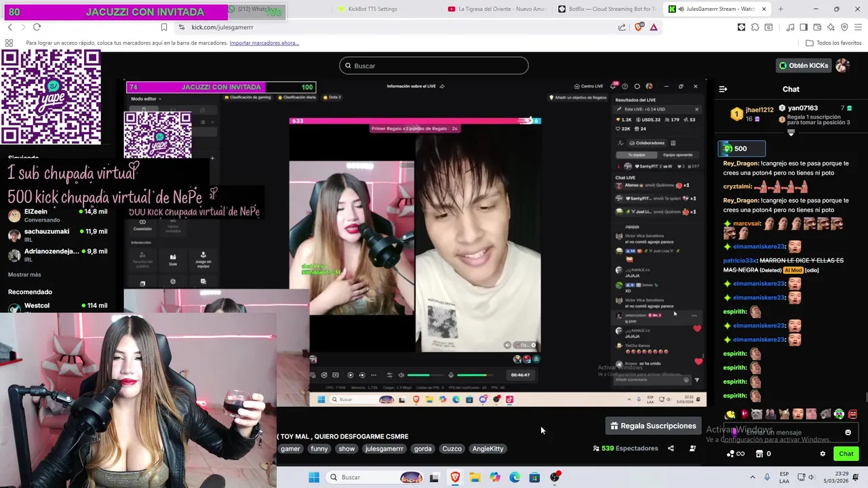Open Brave browser from the taskbar
Image resolution: width=868 pixels, height=488 pixels.
(x=455, y=477)
